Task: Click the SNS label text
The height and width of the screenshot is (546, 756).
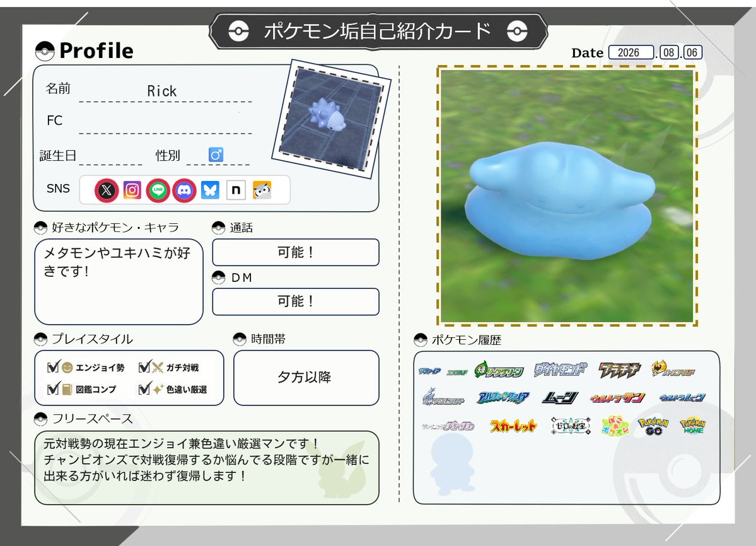Action: pos(58,189)
